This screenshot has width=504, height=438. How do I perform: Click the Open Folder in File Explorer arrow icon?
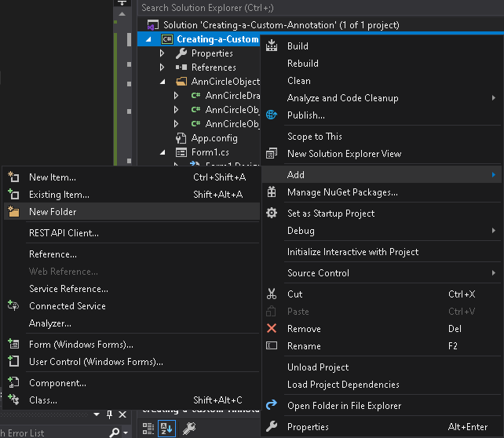tap(272, 406)
